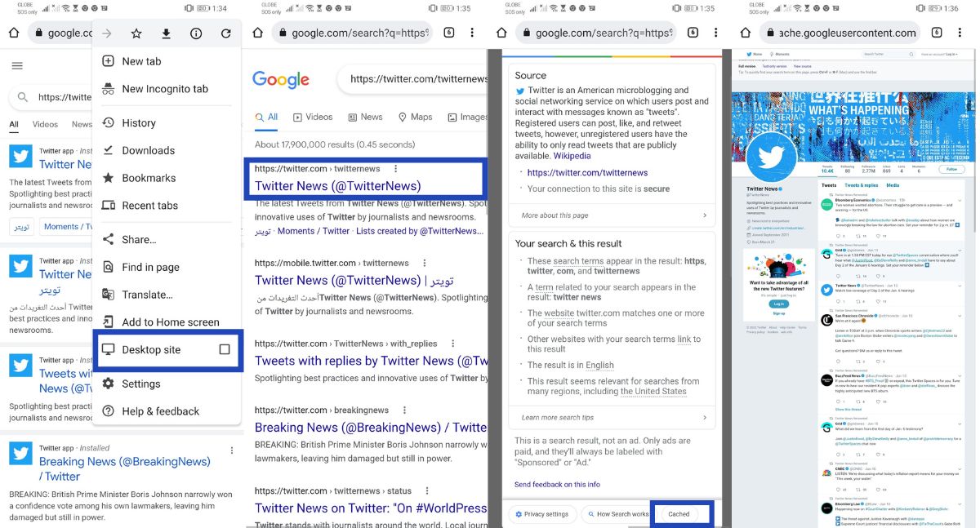The image size is (980, 528).
Task: Expand 'More about this page' chevron
Action: [704, 215]
